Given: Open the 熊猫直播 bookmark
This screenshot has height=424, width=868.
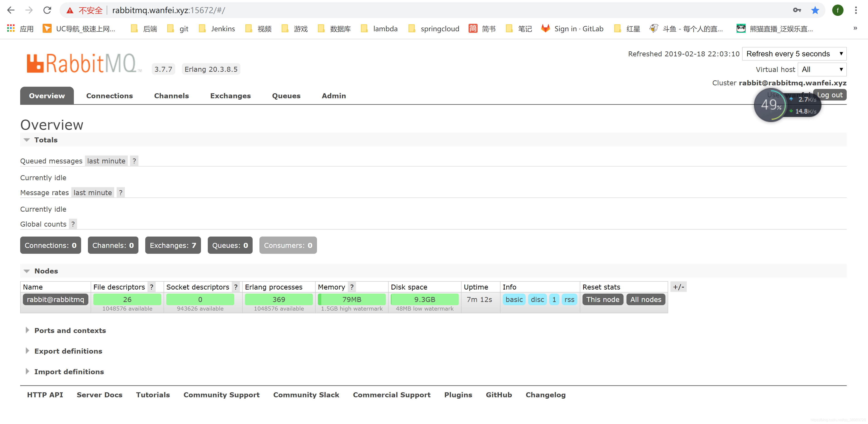Looking at the screenshot, I should click(x=775, y=29).
